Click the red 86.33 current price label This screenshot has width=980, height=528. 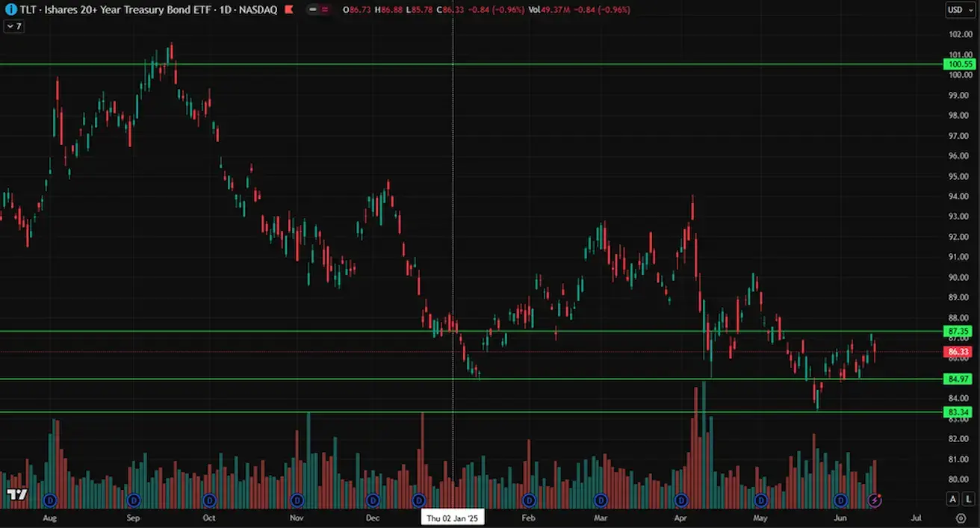[958, 352]
